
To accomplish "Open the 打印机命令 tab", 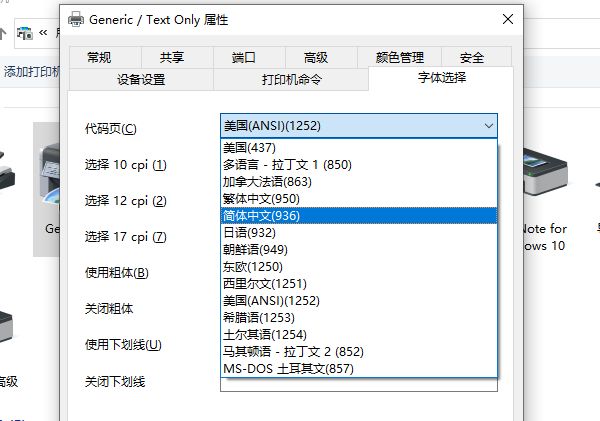I will 291,80.
